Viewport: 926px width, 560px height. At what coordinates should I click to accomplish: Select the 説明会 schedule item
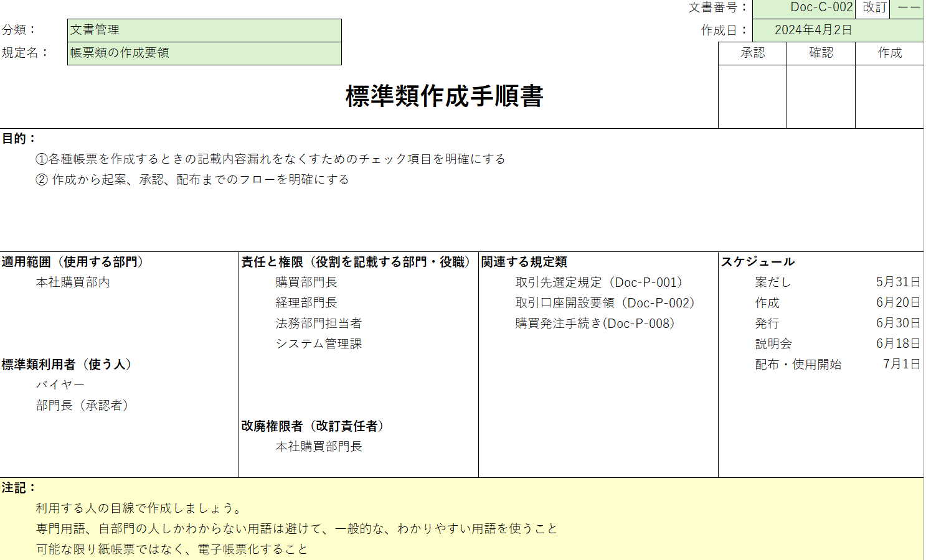point(773,343)
